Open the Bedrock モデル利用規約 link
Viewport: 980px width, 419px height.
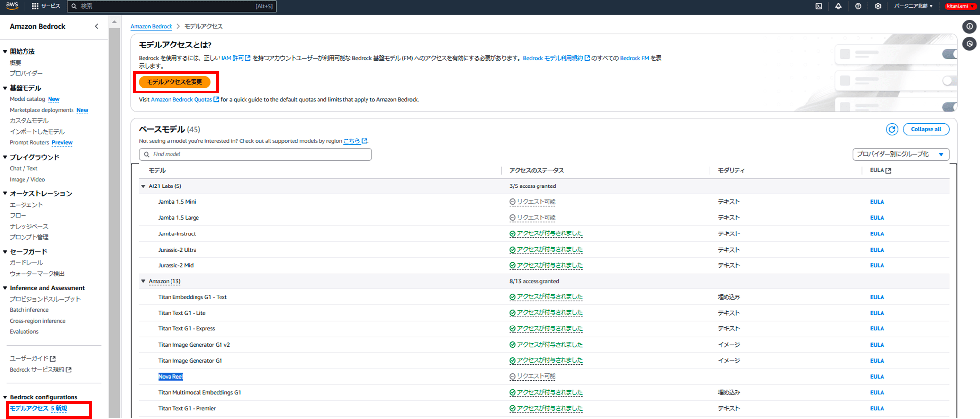point(556,58)
